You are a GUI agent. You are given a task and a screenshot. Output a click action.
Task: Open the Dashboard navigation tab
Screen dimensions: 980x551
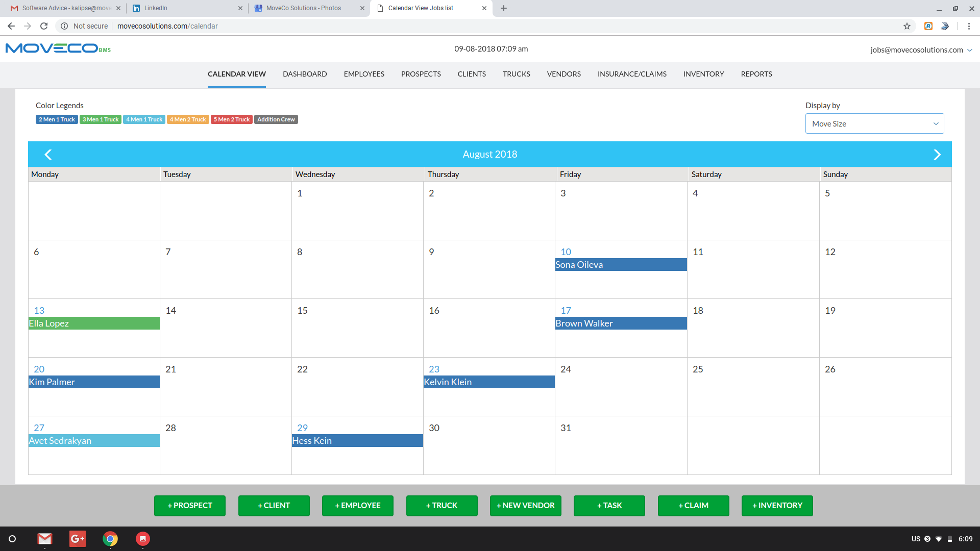click(305, 74)
